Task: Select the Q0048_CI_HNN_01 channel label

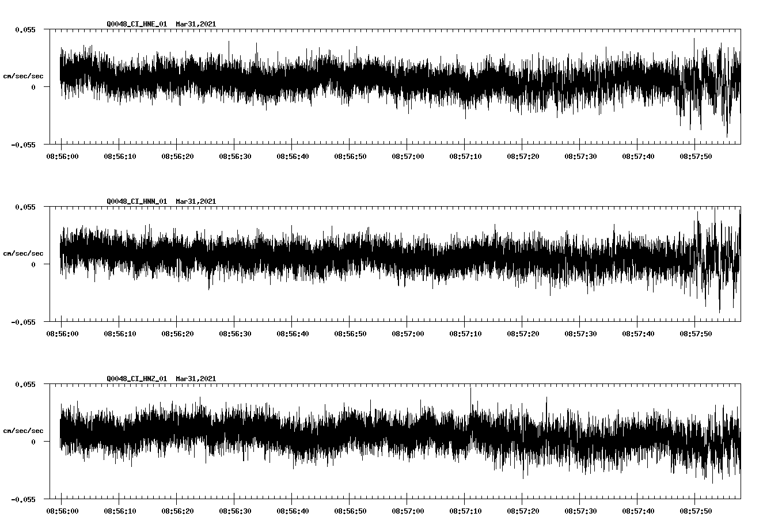Action: pos(138,202)
